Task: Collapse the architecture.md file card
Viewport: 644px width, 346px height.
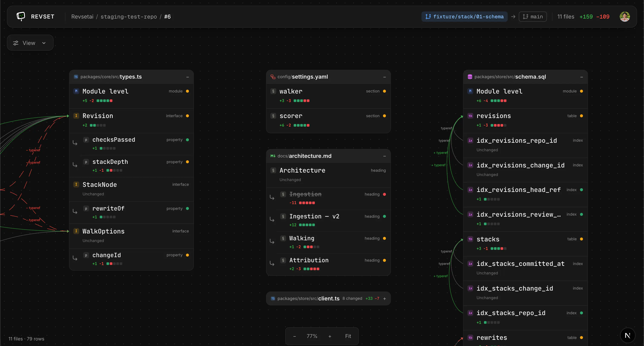Action: (x=384, y=156)
